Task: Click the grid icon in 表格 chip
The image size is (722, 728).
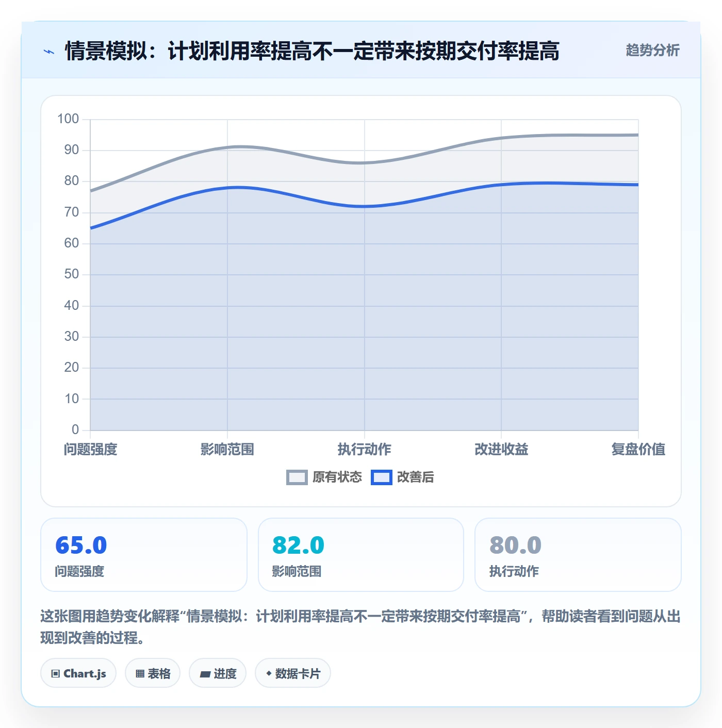Action: click(x=140, y=673)
